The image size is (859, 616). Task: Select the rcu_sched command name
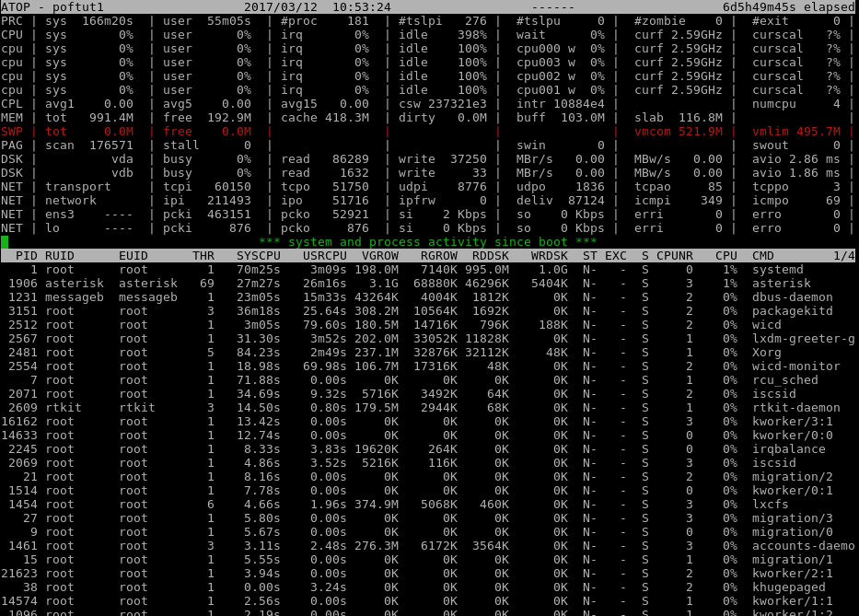(785, 379)
